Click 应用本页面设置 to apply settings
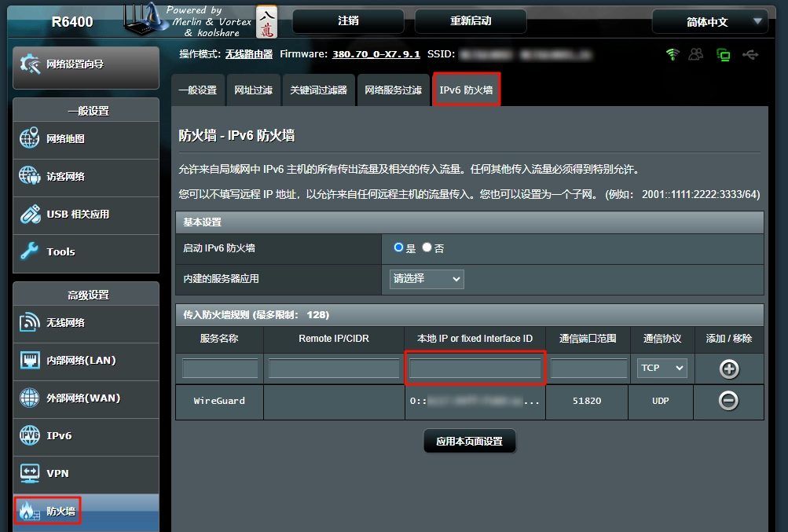 point(469,441)
